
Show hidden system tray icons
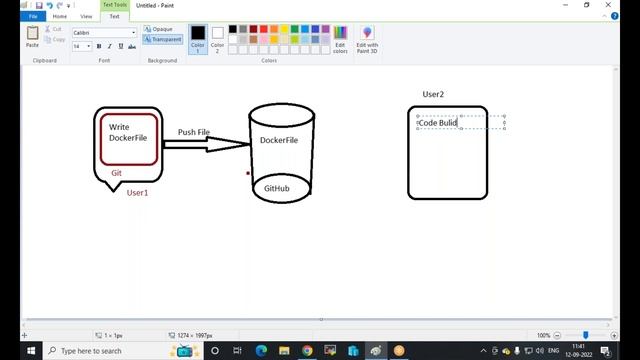(x=483, y=351)
